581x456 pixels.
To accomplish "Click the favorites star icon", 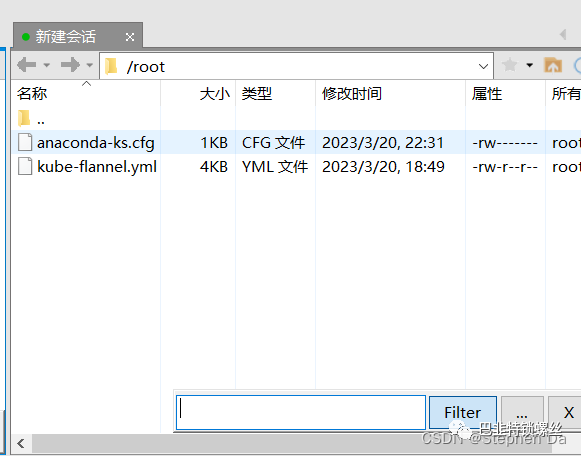I will pos(510,65).
